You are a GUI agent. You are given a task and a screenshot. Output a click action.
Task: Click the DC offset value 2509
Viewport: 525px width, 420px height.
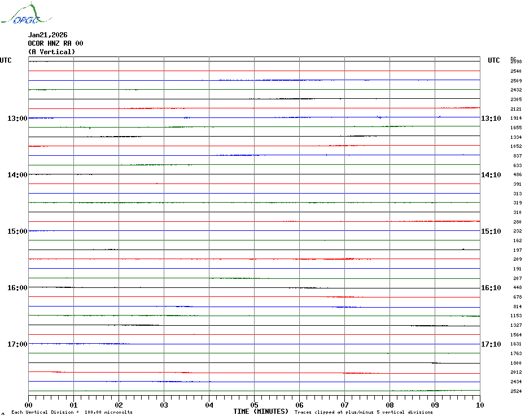516,81
